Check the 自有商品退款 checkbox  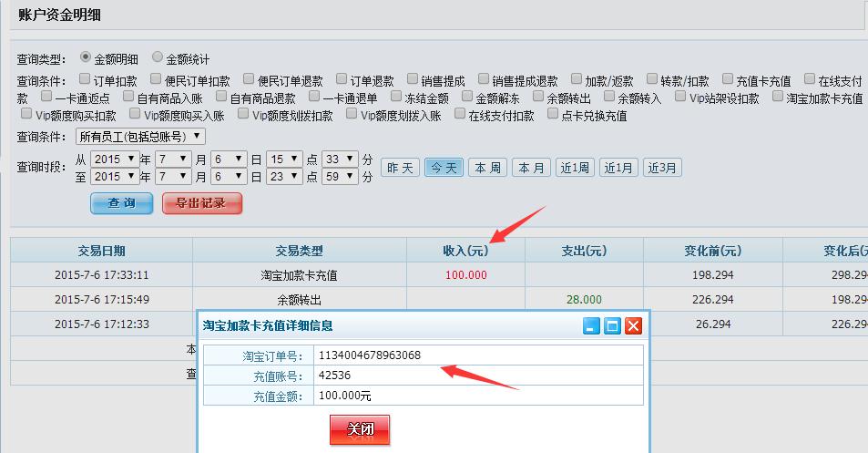click(221, 97)
